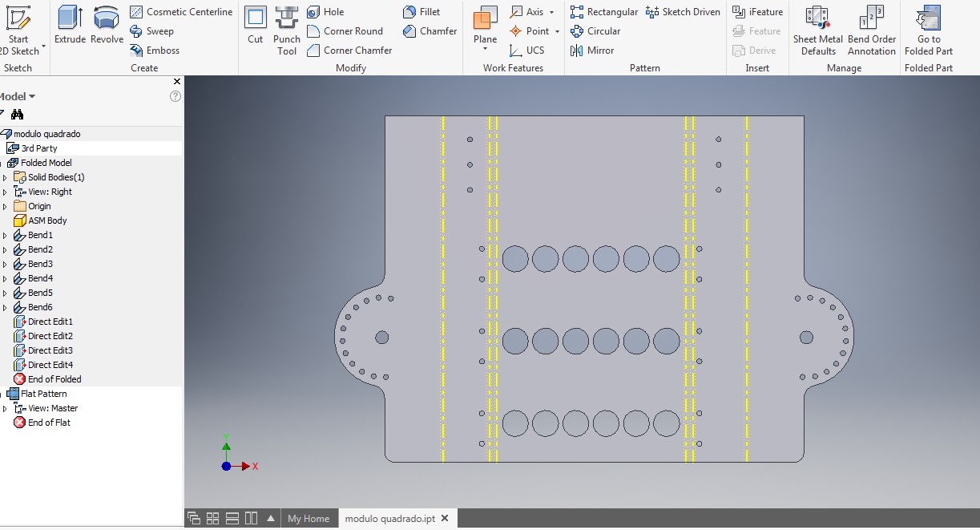Click the Sheet Metal Defaults icon
Image resolution: width=980 pixels, height=530 pixels.
(x=817, y=30)
